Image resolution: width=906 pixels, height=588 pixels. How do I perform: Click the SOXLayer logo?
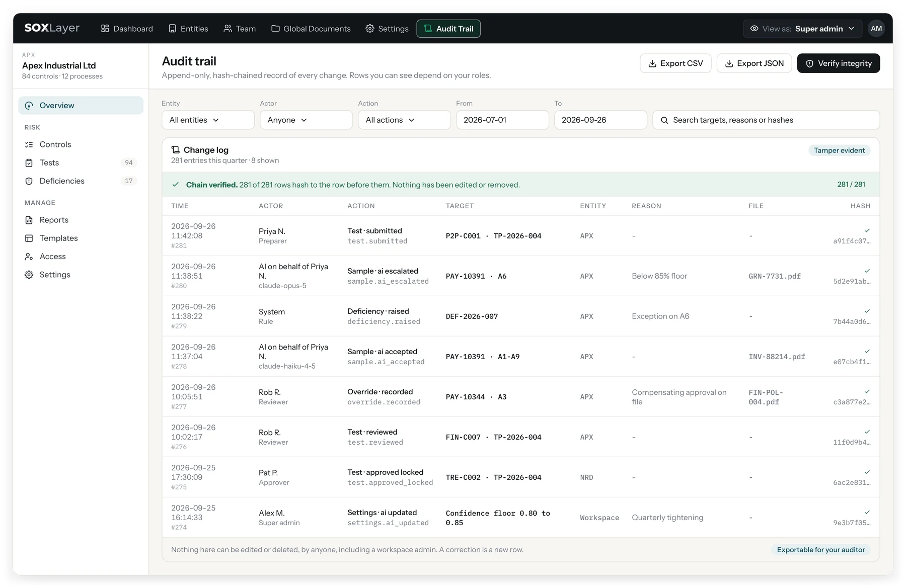[x=52, y=28]
